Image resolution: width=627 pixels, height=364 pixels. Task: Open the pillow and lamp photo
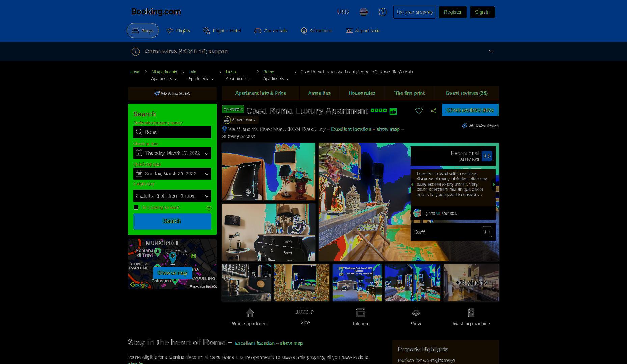click(x=269, y=172)
